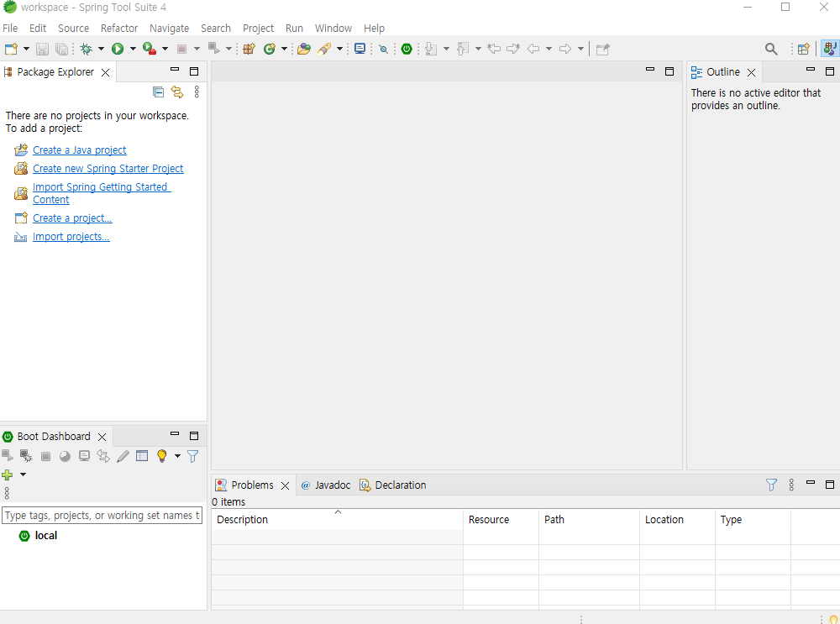Open the lightbulb dropdown in Boot Dashboard

coord(177,456)
